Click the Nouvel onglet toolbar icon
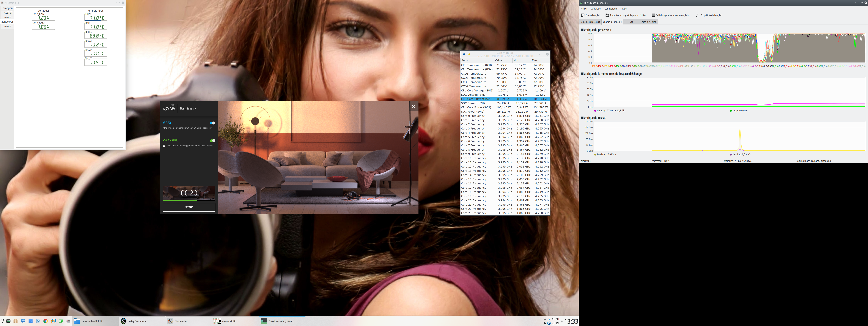868x326 pixels. [583, 15]
